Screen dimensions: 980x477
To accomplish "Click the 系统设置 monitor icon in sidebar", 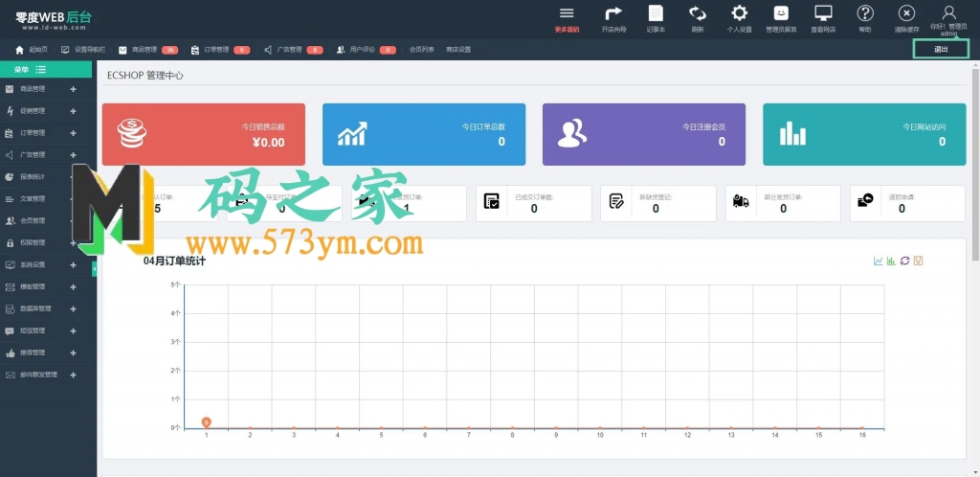I will pos(10,265).
